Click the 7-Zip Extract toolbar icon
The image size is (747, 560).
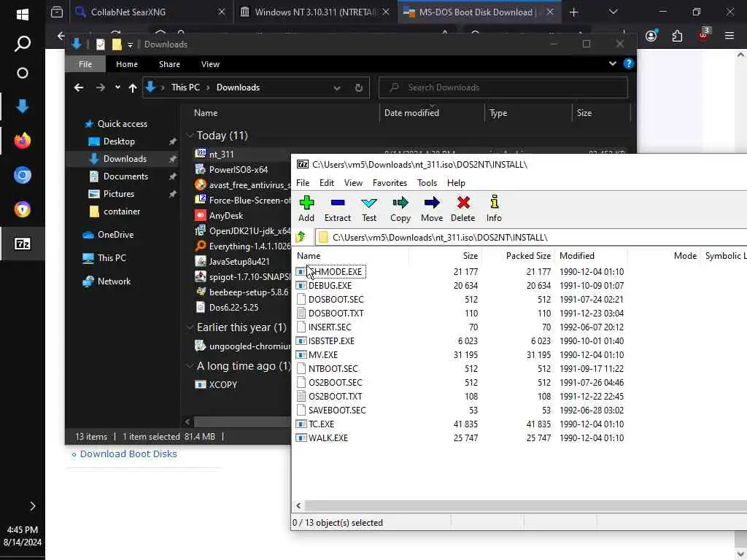coord(337,203)
